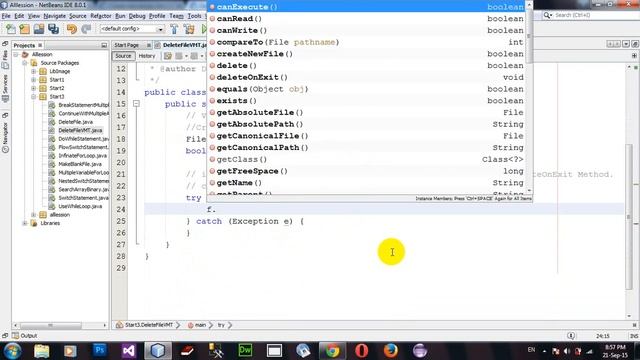Open Visual Studio from the taskbar
This screenshot has height=360, width=640.
pos(129,351)
